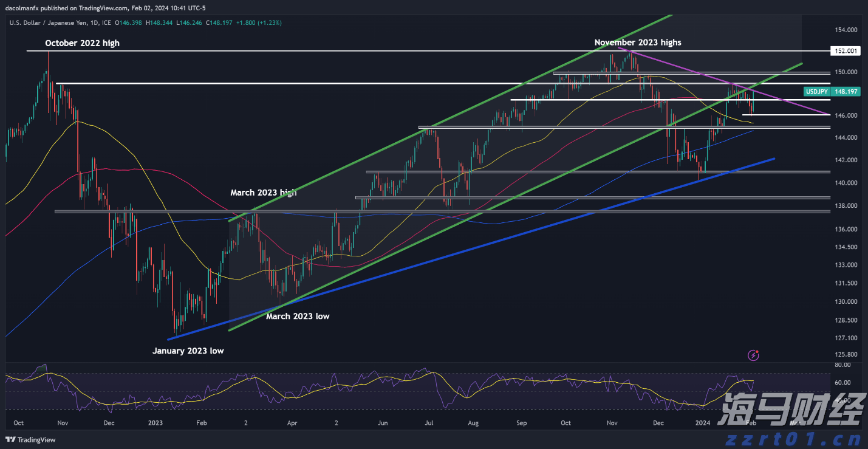
Task: Click the Aug label on the time axis
Action: [473, 422]
